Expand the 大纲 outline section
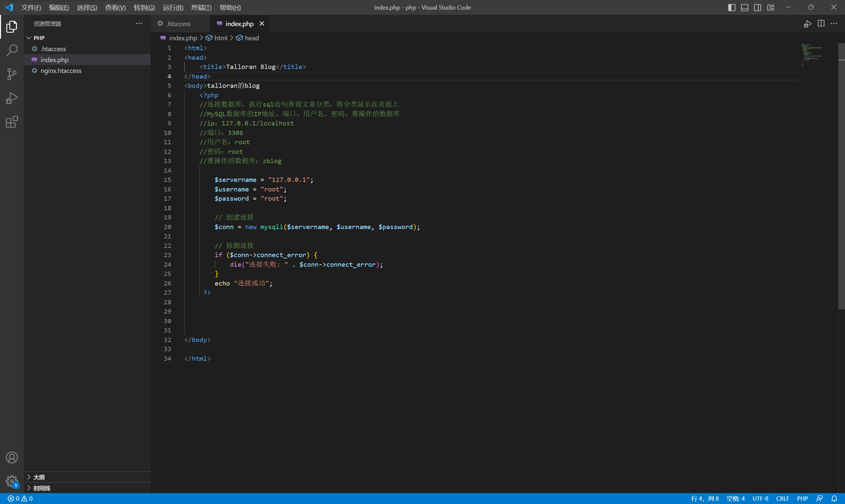 tap(39, 477)
